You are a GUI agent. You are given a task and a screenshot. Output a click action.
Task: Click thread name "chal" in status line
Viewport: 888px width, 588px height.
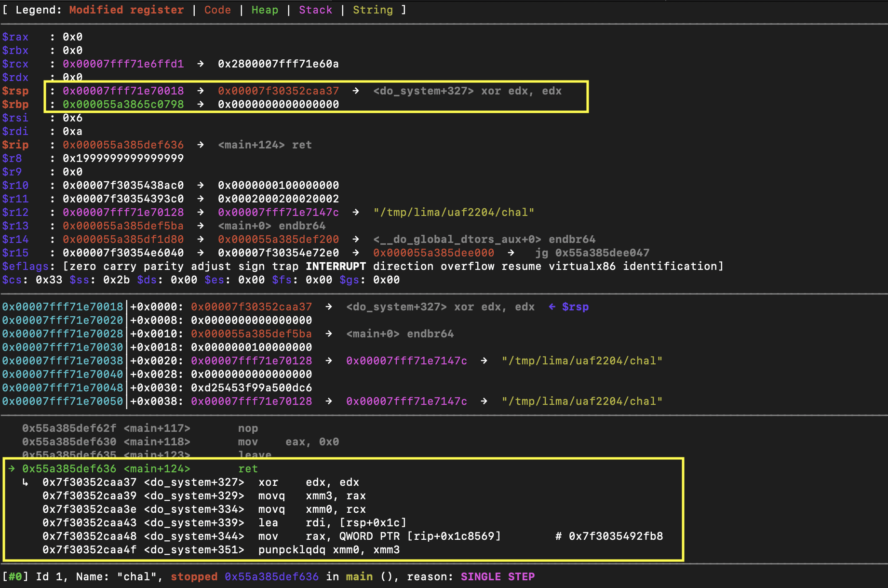[x=136, y=577]
